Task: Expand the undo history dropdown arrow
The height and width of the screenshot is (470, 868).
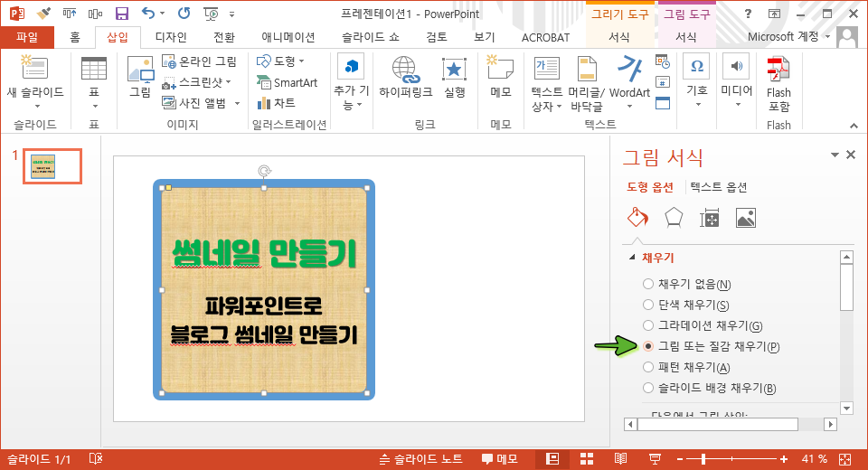Action: point(162,14)
